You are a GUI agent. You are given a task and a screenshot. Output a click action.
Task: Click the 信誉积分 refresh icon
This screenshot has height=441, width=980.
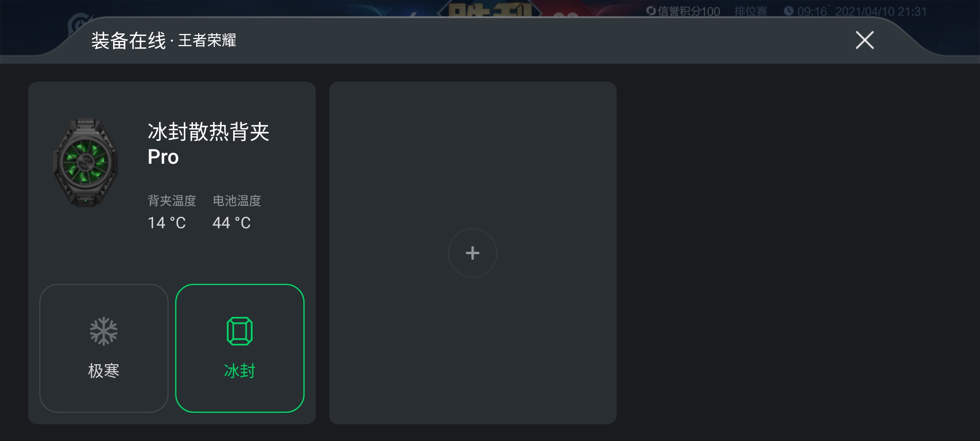tap(651, 11)
